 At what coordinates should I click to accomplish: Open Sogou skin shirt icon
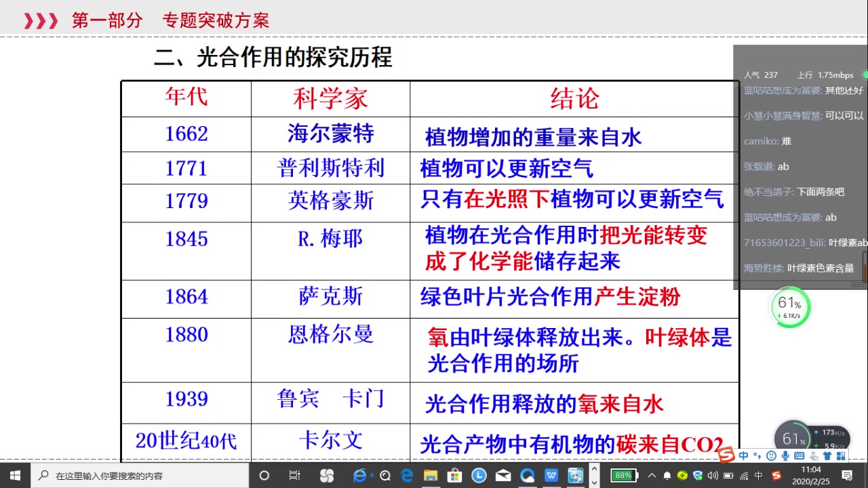click(x=827, y=455)
